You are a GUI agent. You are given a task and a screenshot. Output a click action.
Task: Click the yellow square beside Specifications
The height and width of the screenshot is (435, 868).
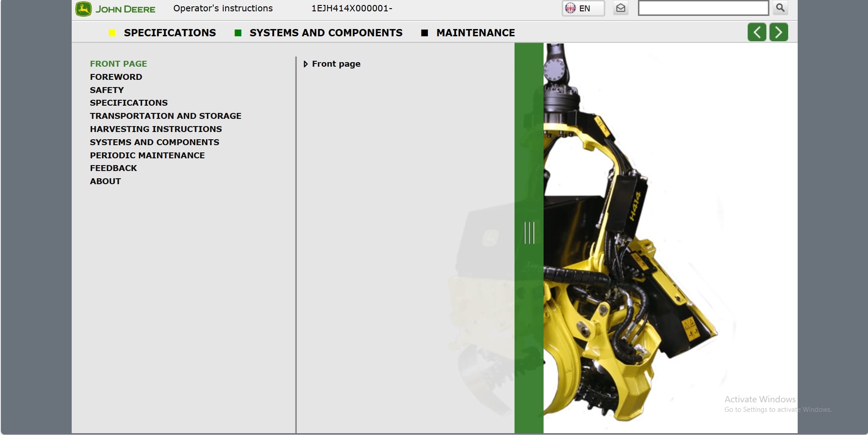click(112, 33)
